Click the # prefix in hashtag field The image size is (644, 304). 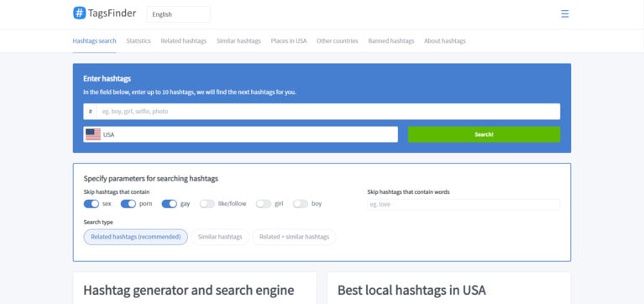pyautogui.click(x=90, y=112)
